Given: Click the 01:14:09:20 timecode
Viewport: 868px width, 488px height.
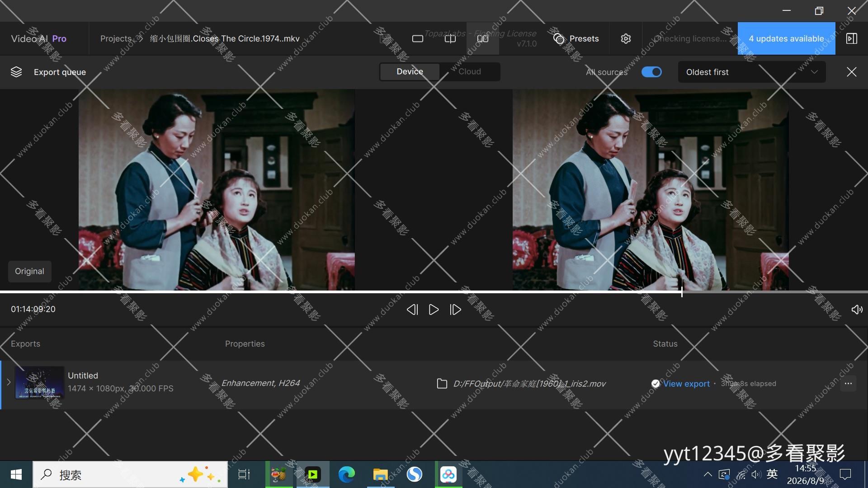Looking at the screenshot, I should [x=33, y=310].
